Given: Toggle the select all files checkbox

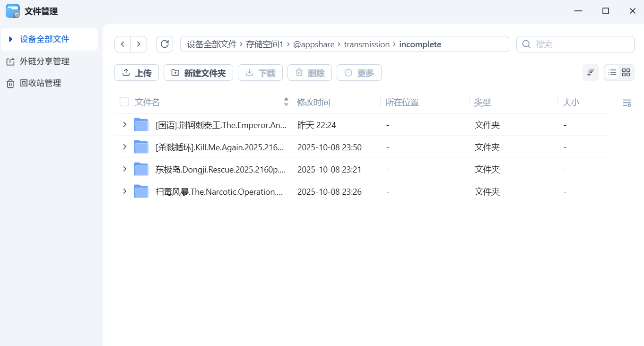Looking at the screenshot, I should pos(124,102).
